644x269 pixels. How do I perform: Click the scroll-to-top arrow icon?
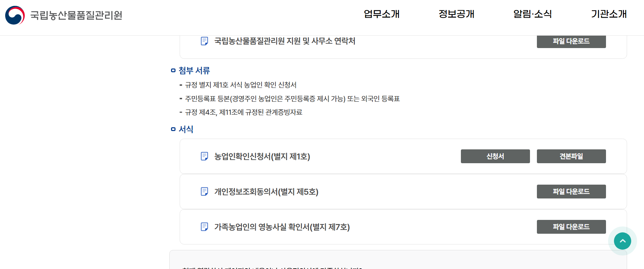[x=622, y=241]
